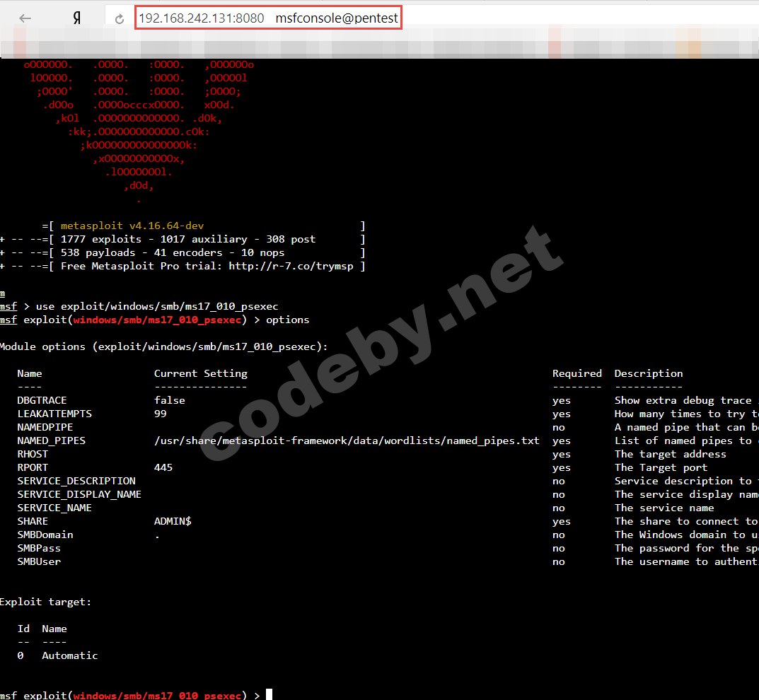This screenshot has height=700, width=759.
Task: Click the RHOST option name
Action: coord(33,454)
